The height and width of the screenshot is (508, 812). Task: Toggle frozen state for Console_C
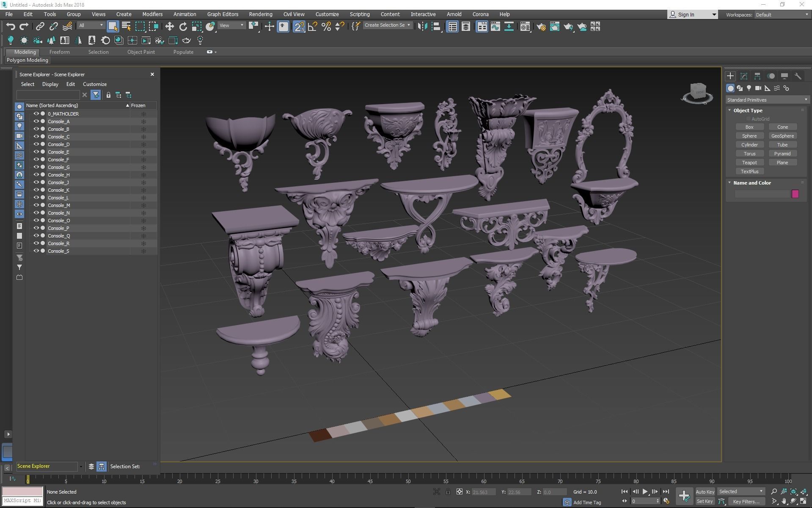coord(143,137)
